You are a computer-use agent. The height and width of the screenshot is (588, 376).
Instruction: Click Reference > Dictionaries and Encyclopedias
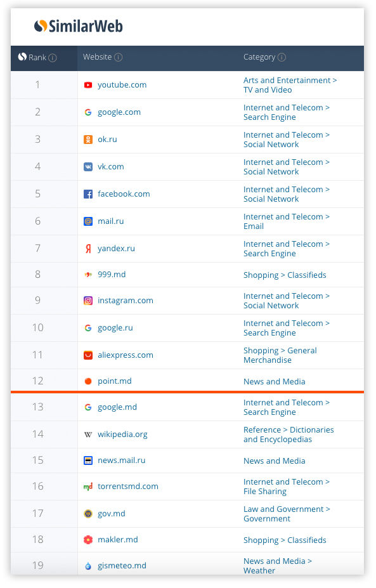pos(289,435)
